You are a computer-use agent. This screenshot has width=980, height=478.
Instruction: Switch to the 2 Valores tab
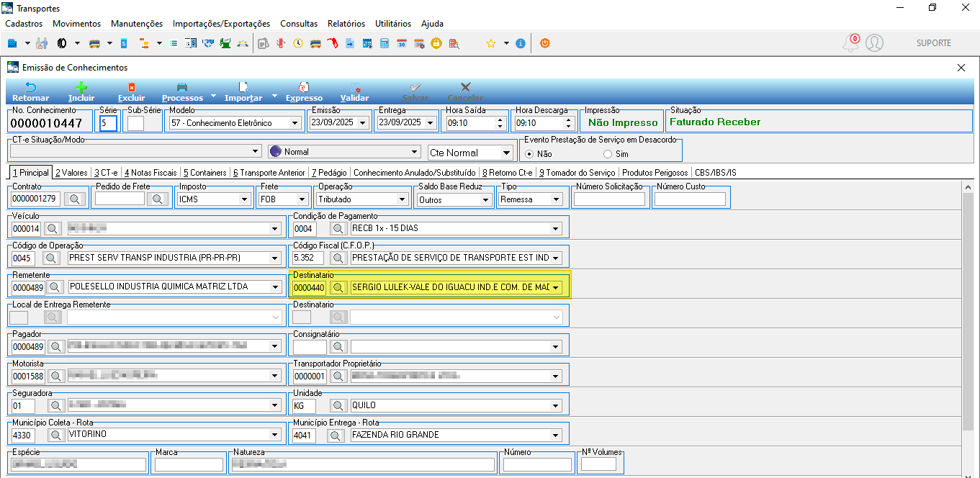(x=71, y=173)
